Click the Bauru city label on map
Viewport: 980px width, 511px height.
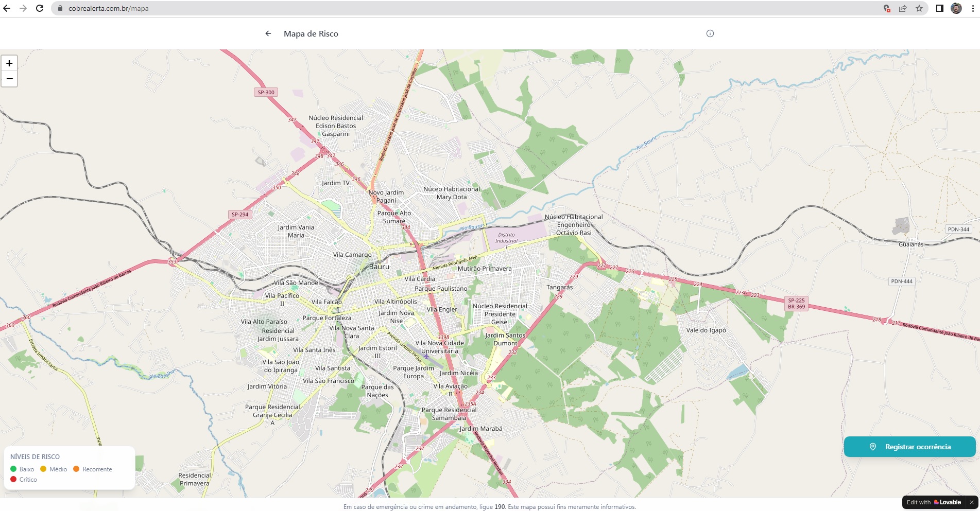pyautogui.click(x=379, y=267)
